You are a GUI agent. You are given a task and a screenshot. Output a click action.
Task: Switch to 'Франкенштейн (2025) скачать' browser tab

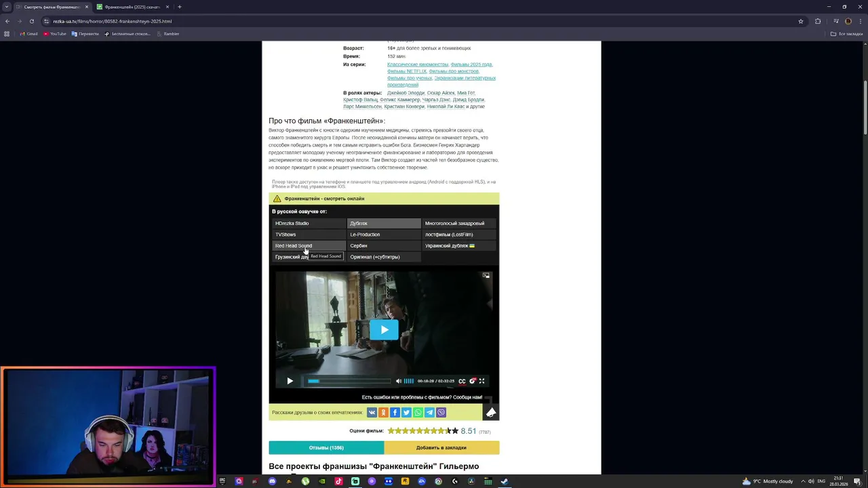132,7
